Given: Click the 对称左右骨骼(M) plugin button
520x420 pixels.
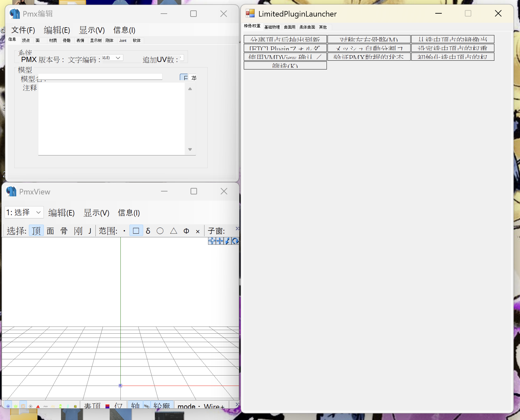Looking at the screenshot, I should [369, 39].
